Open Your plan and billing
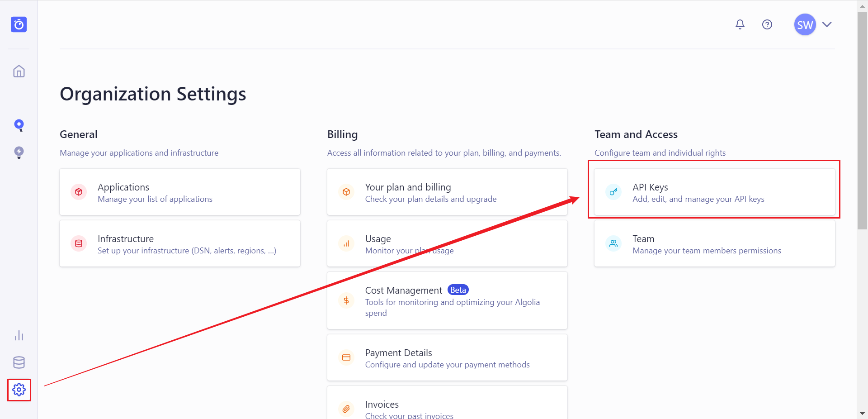The height and width of the screenshot is (419, 868). (x=447, y=192)
